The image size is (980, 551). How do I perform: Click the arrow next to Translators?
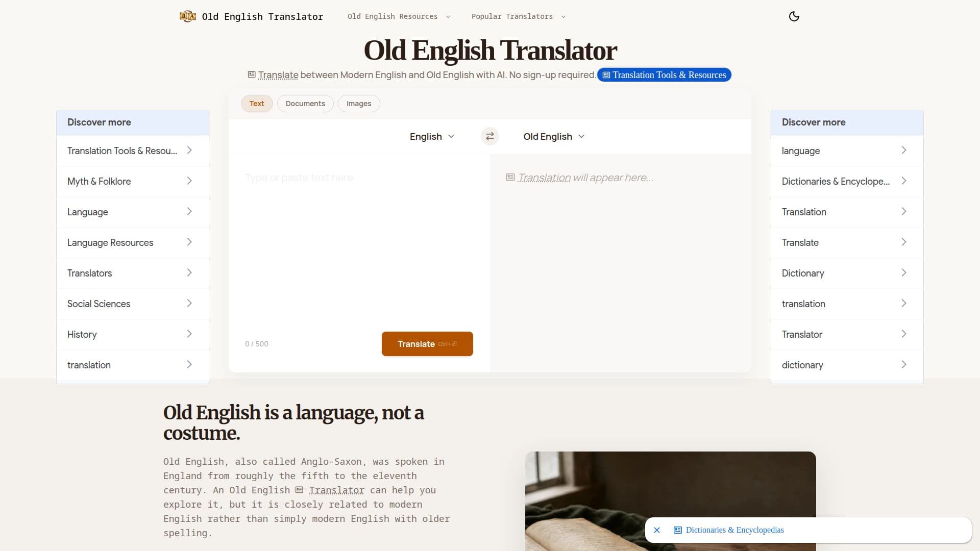[189, 273]
